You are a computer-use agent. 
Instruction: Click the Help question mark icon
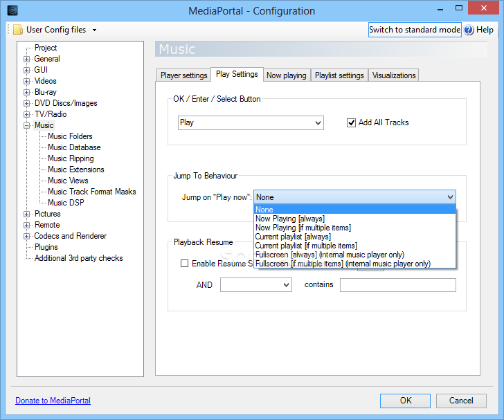469,30
